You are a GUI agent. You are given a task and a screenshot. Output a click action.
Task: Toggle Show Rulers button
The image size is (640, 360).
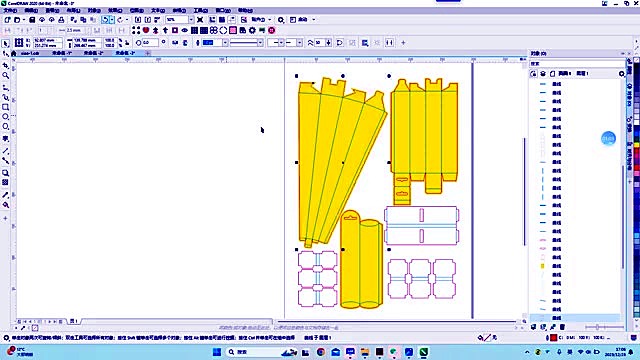click(212, 20)
